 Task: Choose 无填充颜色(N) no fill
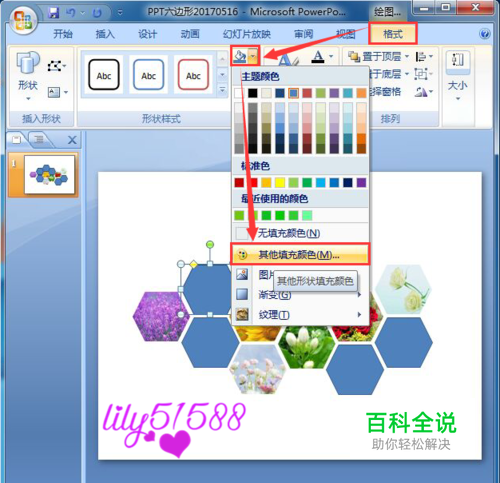point(300,233)
